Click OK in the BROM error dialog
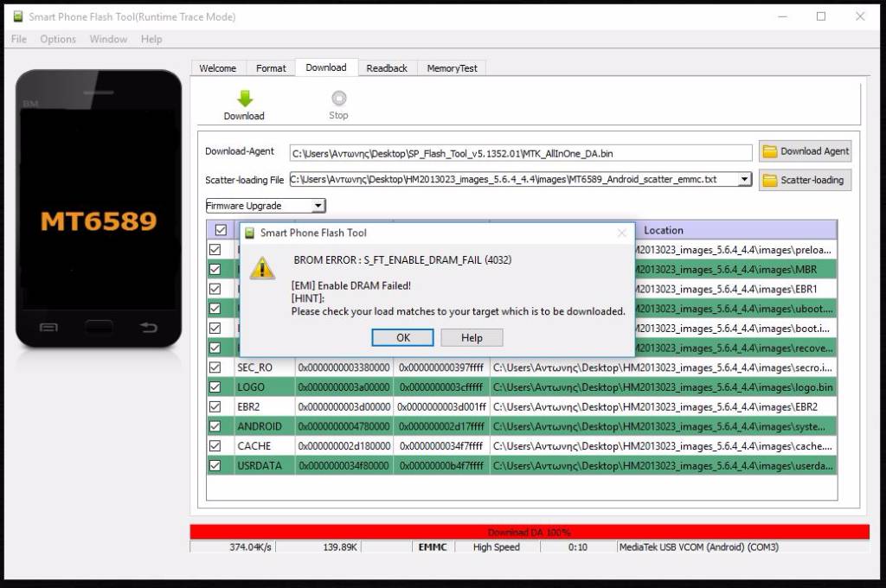 click(x=402, y=337)
